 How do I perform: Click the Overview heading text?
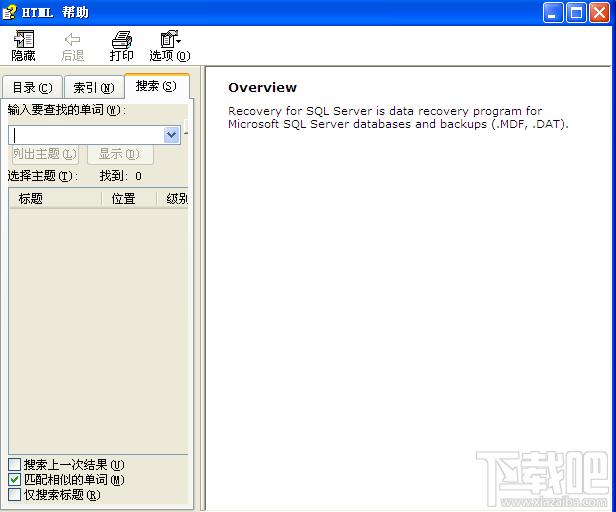[262, 87]
